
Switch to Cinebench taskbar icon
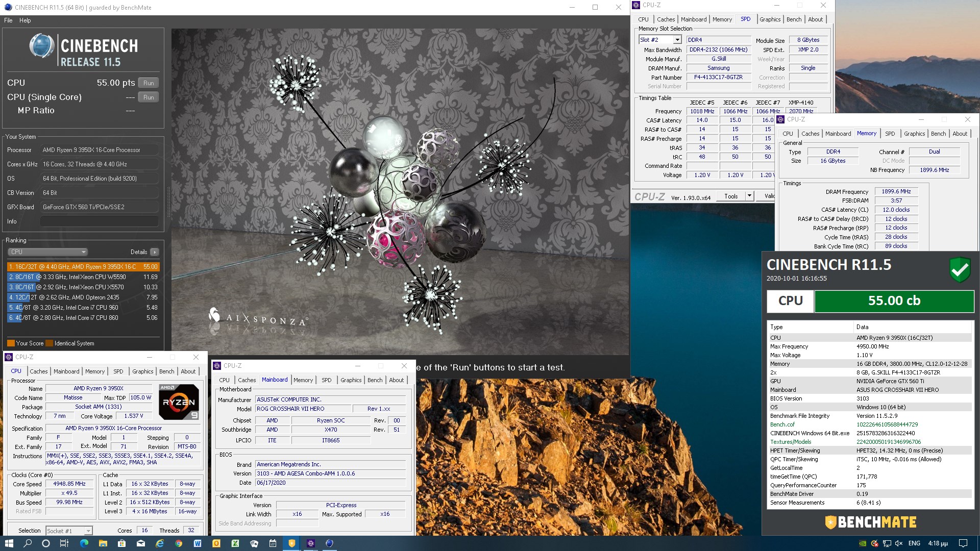click(329, 543)
